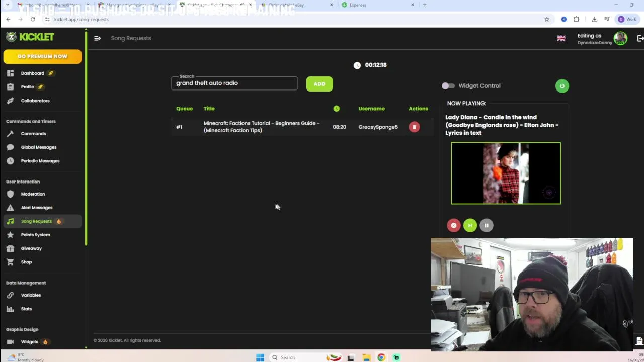Pause the currently playing song
This screenshot has height=362, width=644.
487,226
